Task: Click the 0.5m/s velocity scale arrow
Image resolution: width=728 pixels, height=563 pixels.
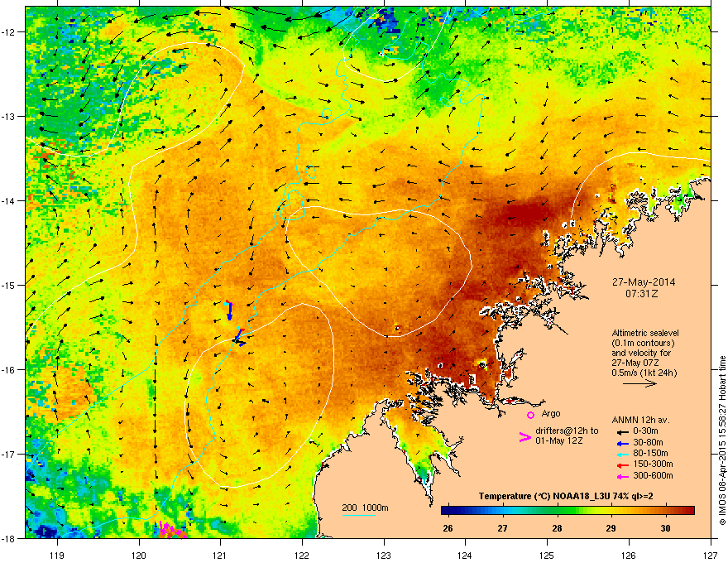Action: (639, 383)
